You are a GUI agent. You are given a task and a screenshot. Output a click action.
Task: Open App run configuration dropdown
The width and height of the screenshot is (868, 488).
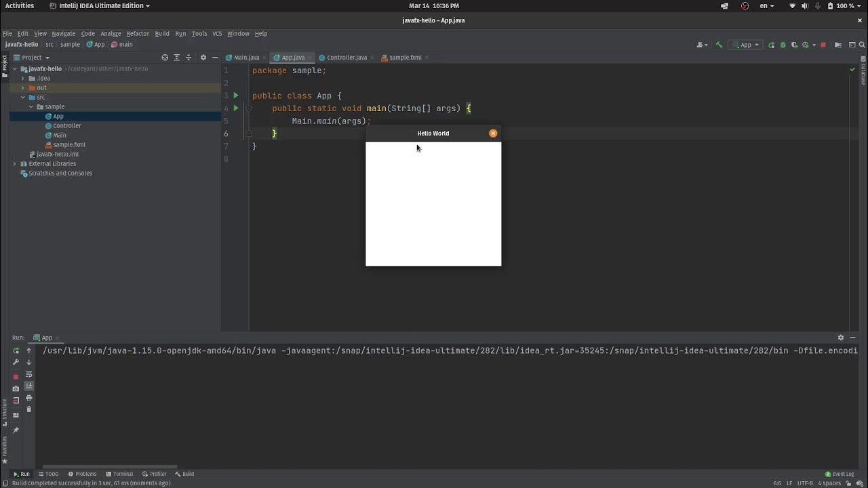click(x=746, y=45)
